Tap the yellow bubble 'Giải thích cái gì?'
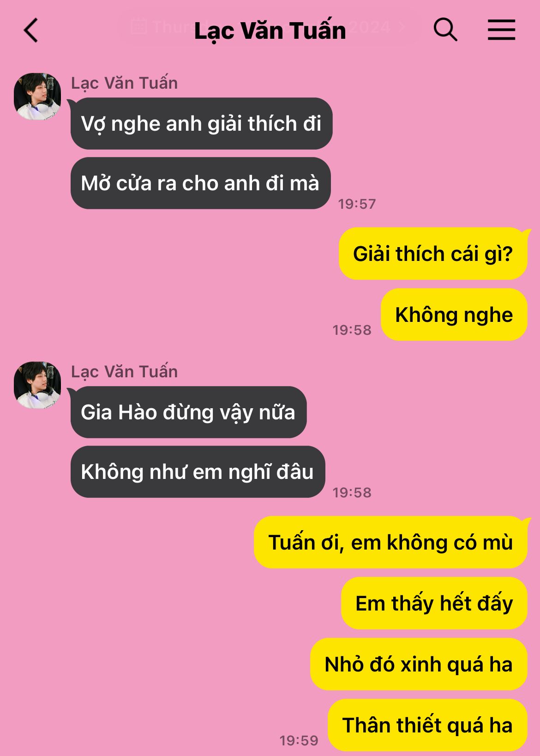 tap(433, 254)
